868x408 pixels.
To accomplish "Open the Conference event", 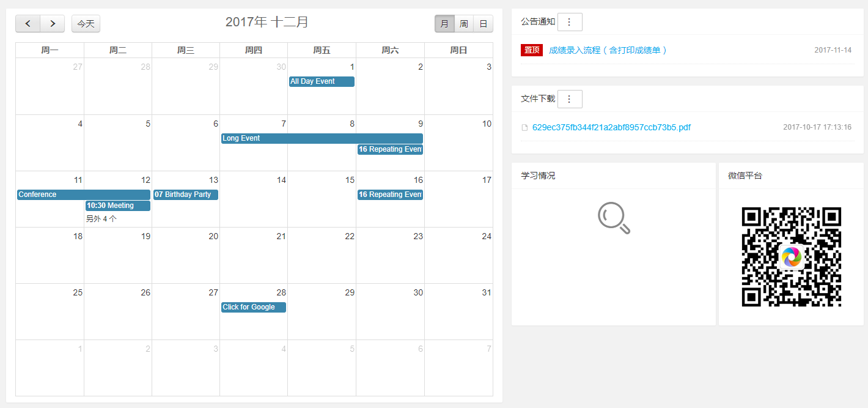I will (83, 195).
